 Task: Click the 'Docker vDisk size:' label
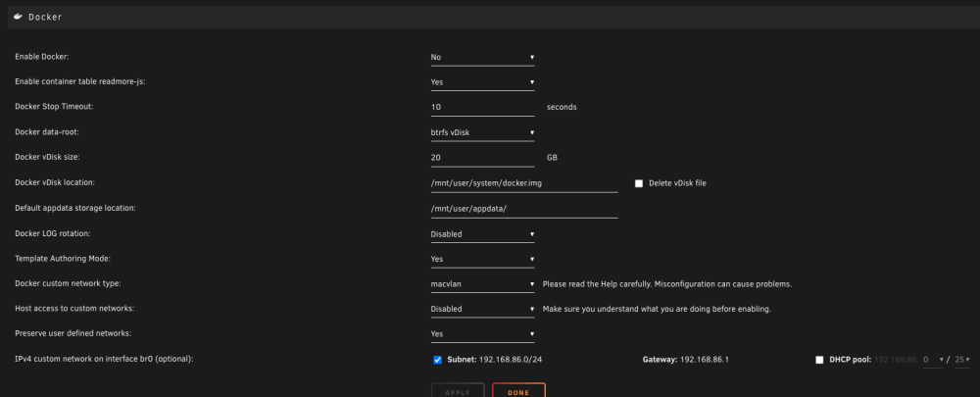click(47, 158)
